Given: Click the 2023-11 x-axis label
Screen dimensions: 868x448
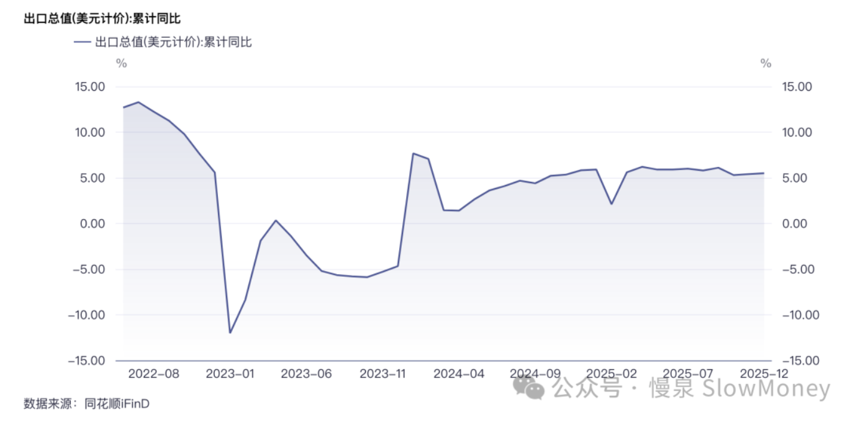Looking at the screenshot, I should tap(382, 374).
